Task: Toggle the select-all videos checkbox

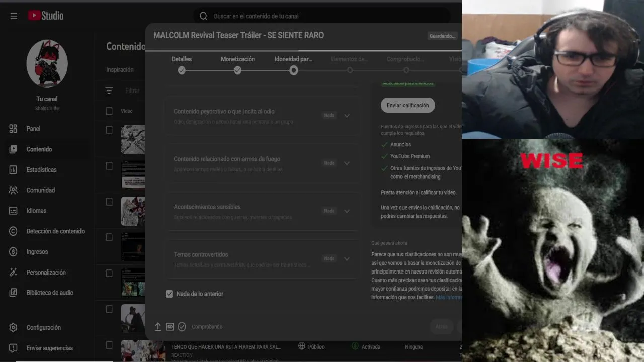Action: 109,111
